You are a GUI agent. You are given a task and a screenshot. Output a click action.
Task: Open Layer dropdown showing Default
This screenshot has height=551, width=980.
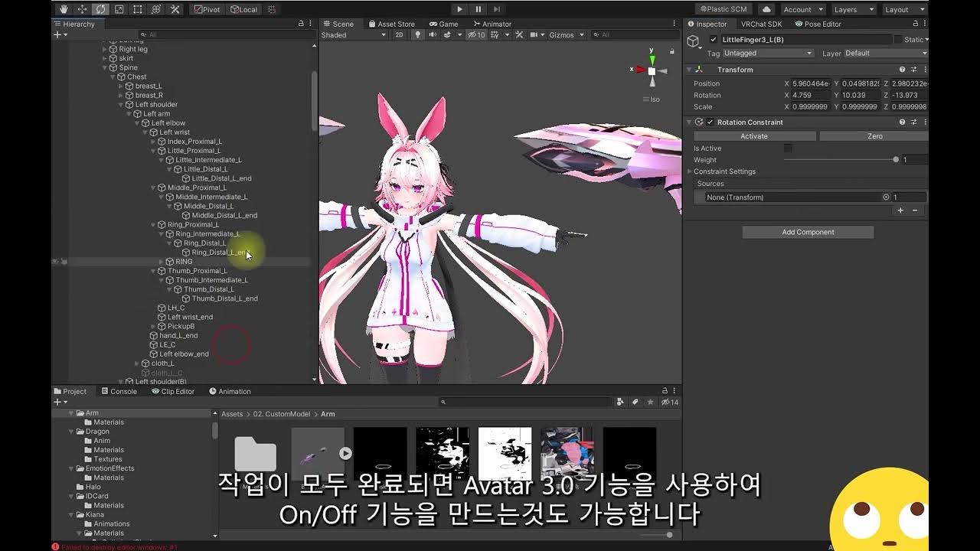pyautogui.click(x=885, y=53)
